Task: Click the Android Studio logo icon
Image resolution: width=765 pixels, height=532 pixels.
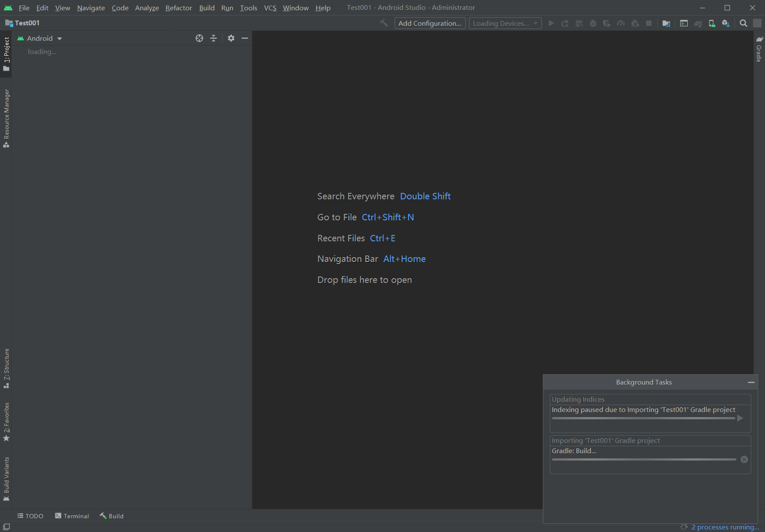Action: click(8, 8)
